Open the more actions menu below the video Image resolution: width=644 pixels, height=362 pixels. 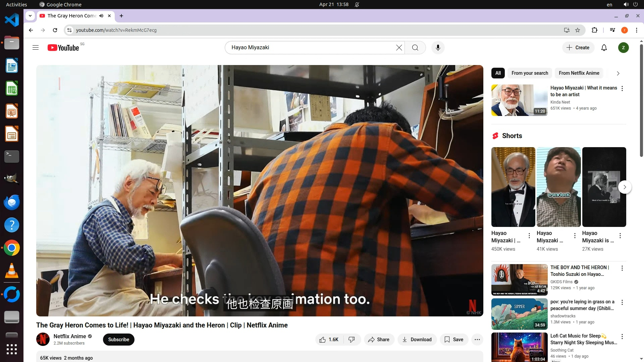coord(477,340)
